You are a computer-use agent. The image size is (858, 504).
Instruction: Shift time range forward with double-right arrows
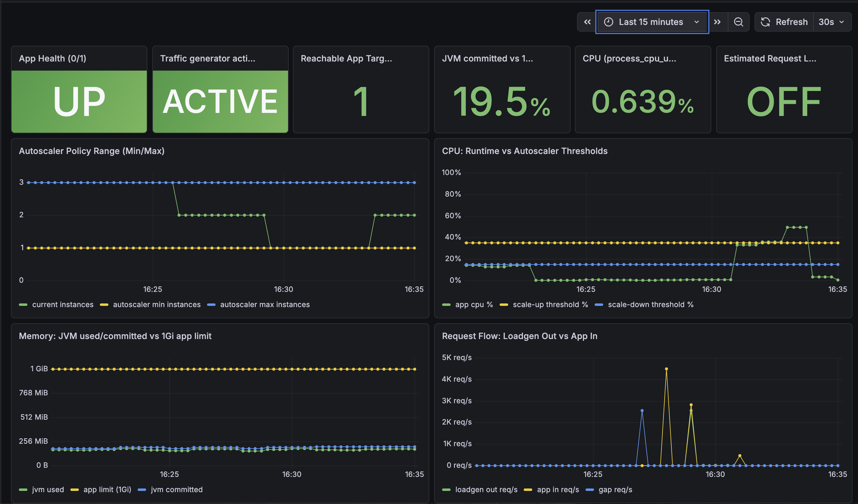pos(717,22)
